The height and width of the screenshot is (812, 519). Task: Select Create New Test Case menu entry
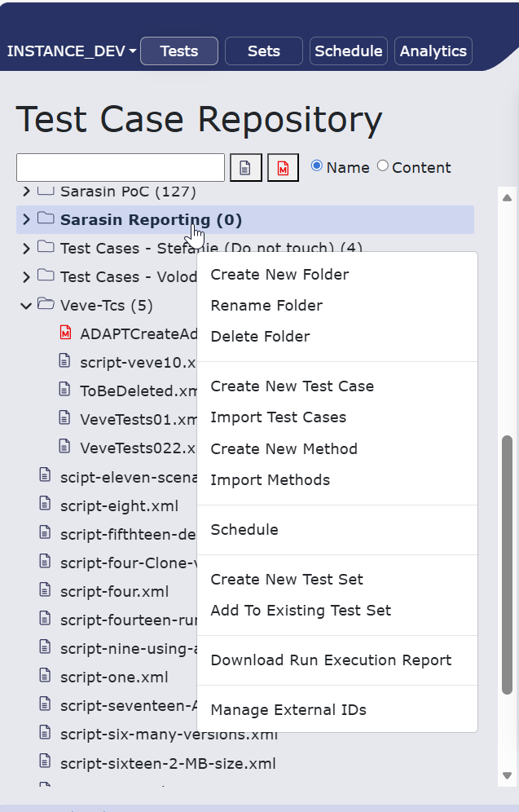[336, 386]
